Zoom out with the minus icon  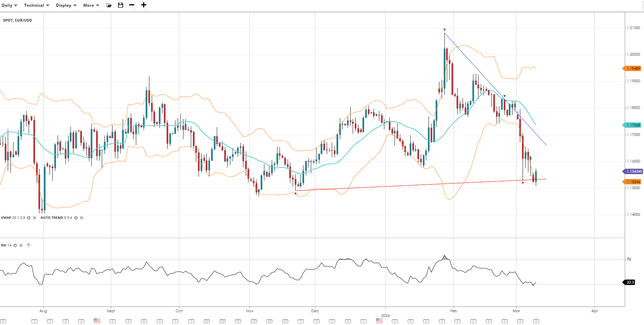(132, 5)
